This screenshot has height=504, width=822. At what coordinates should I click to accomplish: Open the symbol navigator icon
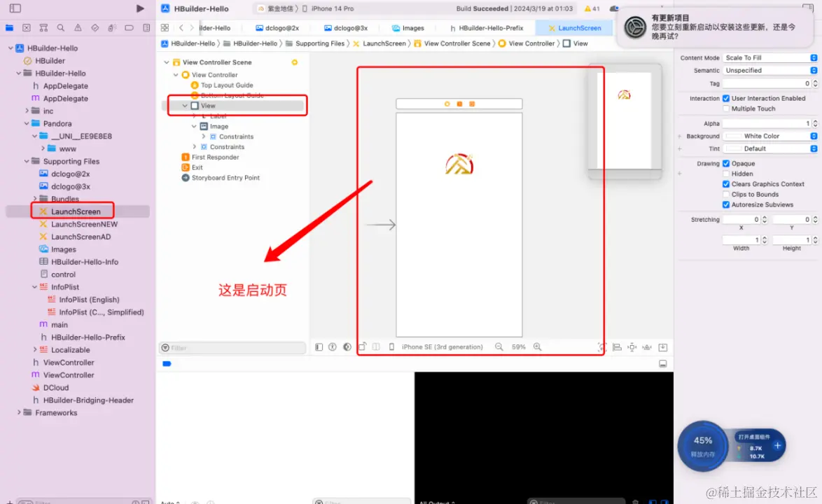pyautogui.click(x=43, y=28)
